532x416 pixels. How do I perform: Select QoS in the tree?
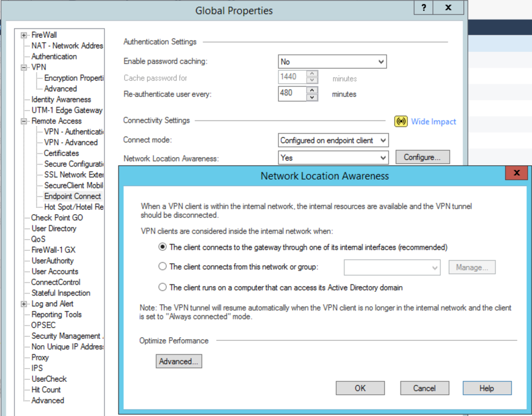38,239
